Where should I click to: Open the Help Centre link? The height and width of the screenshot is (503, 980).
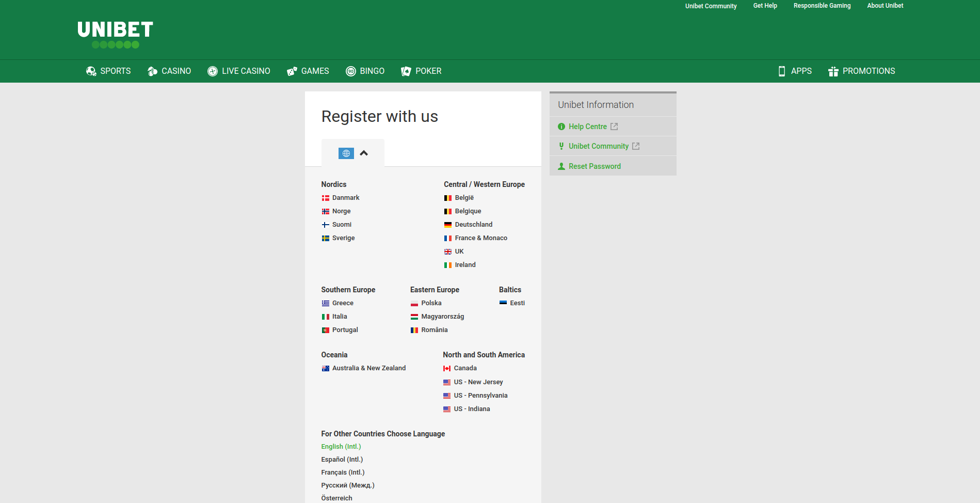pyautogui.click(x=587, y=127)
